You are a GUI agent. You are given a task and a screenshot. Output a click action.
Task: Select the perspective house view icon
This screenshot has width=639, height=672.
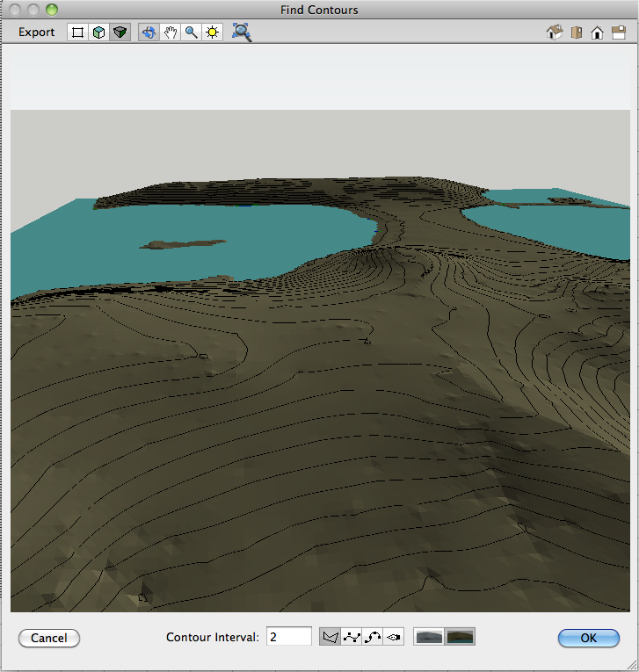(555, 33)
